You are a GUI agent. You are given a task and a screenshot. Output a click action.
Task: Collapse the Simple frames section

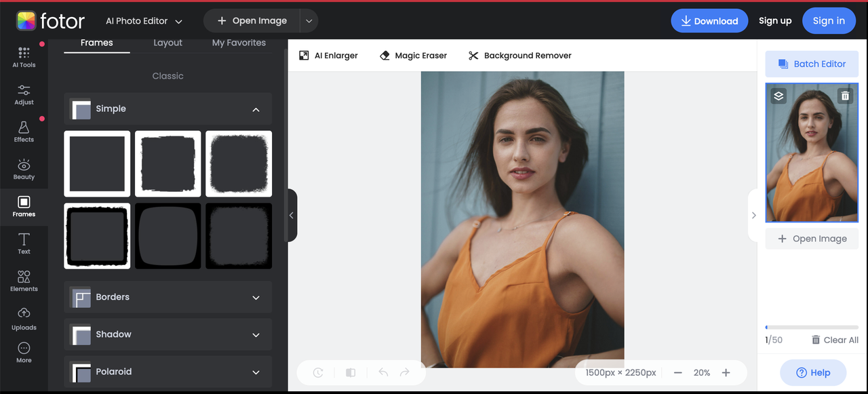pyautogui.click(x=256, y=109)
